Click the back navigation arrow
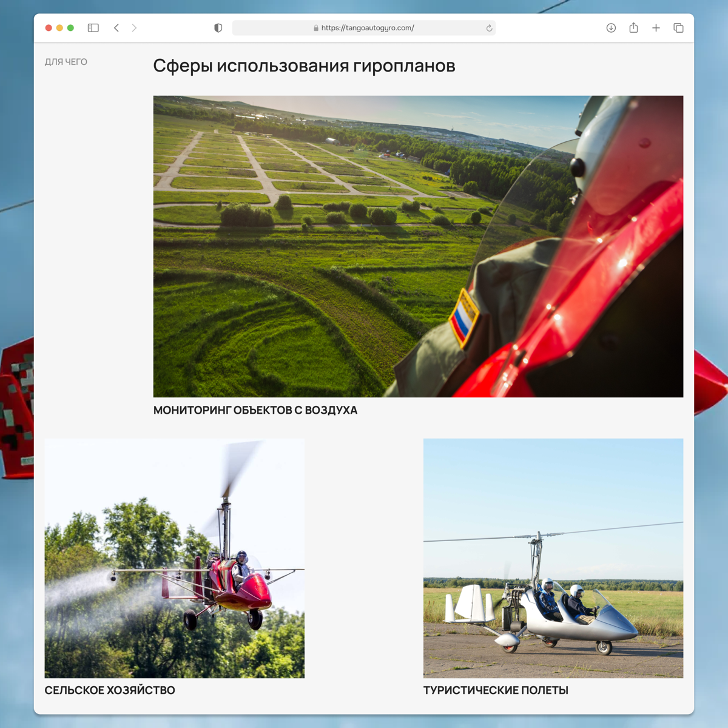Viewport: 728px width, 728px height. click(x=116, y=27)
